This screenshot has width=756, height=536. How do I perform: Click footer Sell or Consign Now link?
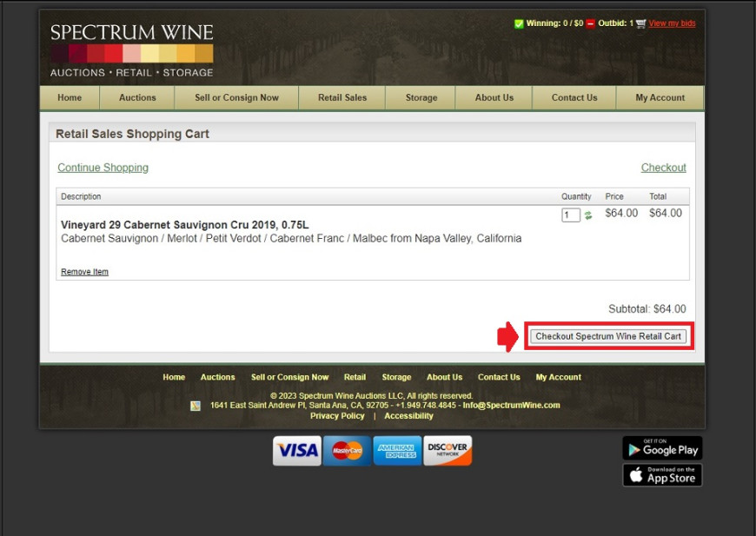(289, 377)
